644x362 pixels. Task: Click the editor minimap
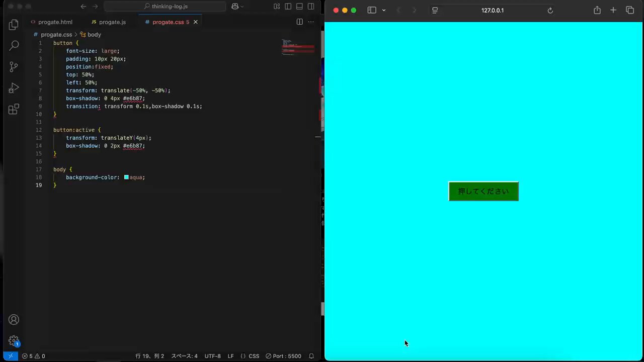coord(298,48)
